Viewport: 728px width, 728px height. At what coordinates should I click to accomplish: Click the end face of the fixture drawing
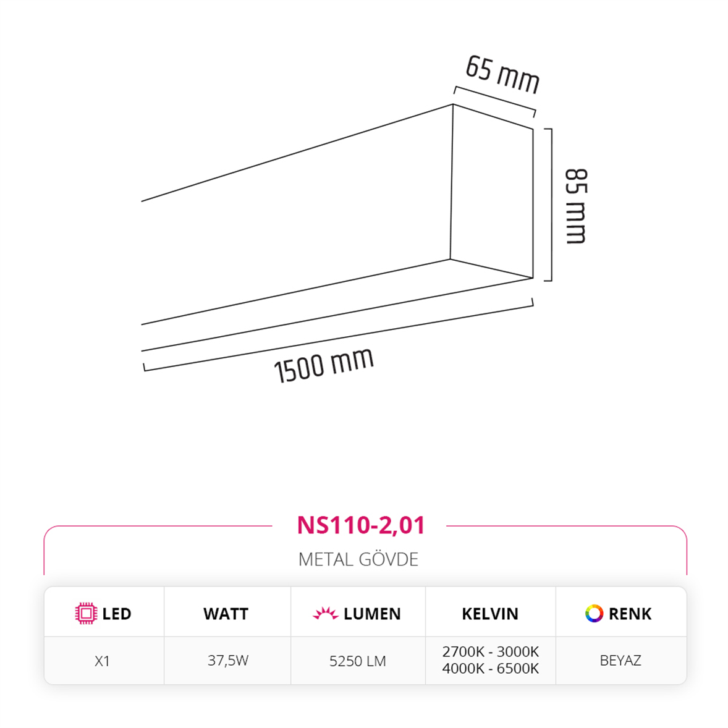492,192
